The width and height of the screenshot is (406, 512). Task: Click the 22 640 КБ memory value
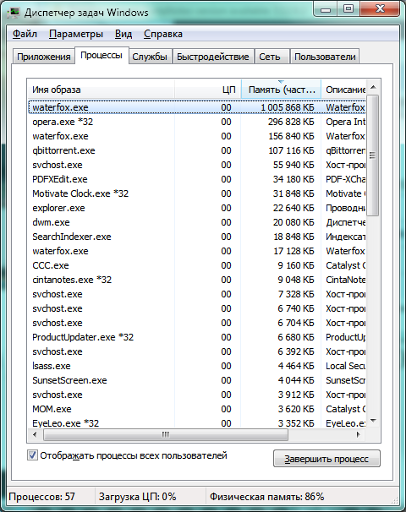(x=294, y=208)
